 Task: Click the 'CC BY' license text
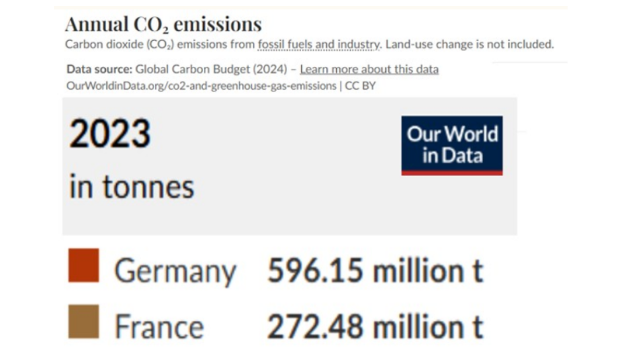pyautogui.click(x=360, y=86)
